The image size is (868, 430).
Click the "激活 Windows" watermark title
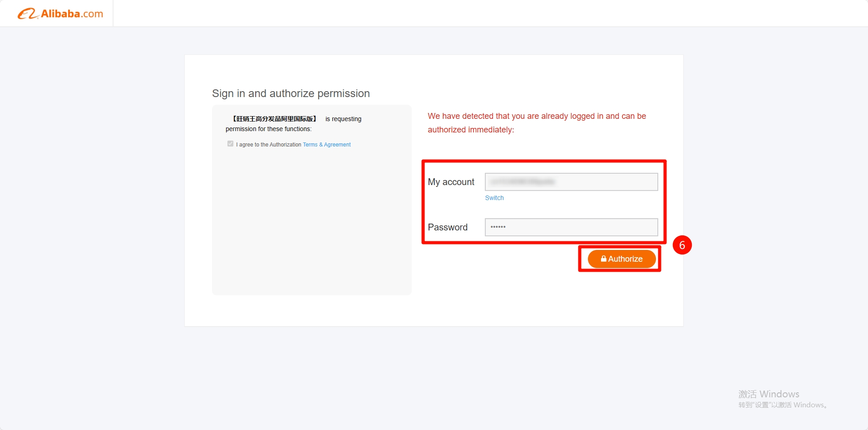point(768,394)
